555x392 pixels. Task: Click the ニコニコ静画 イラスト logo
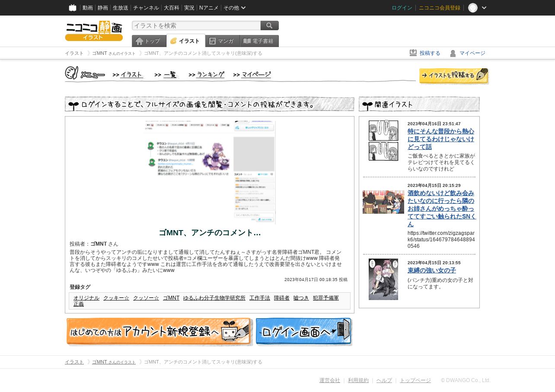coord(94,31)
